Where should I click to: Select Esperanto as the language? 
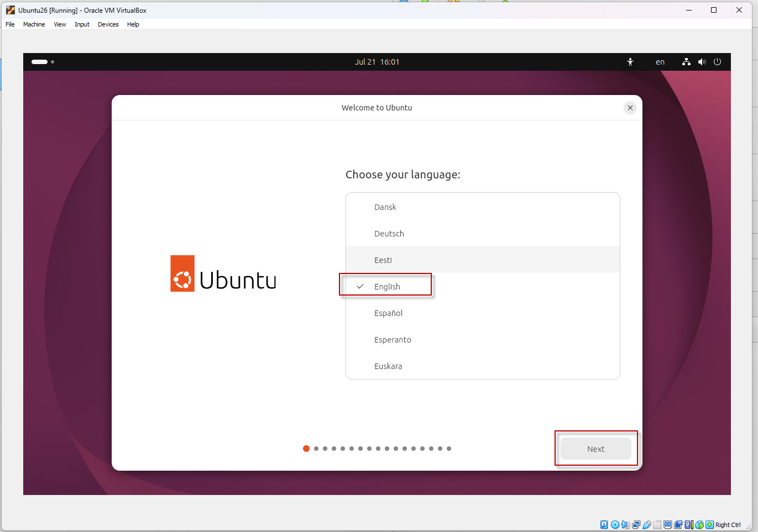click(x=483, y=339)
